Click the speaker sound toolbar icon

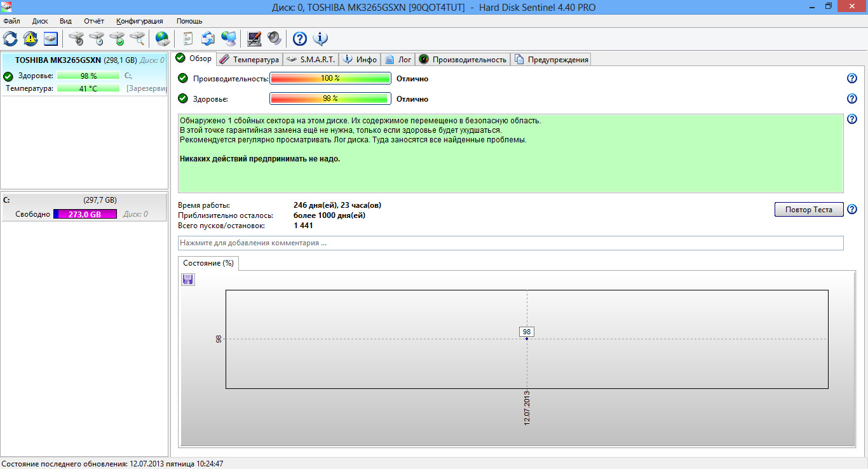275,39
